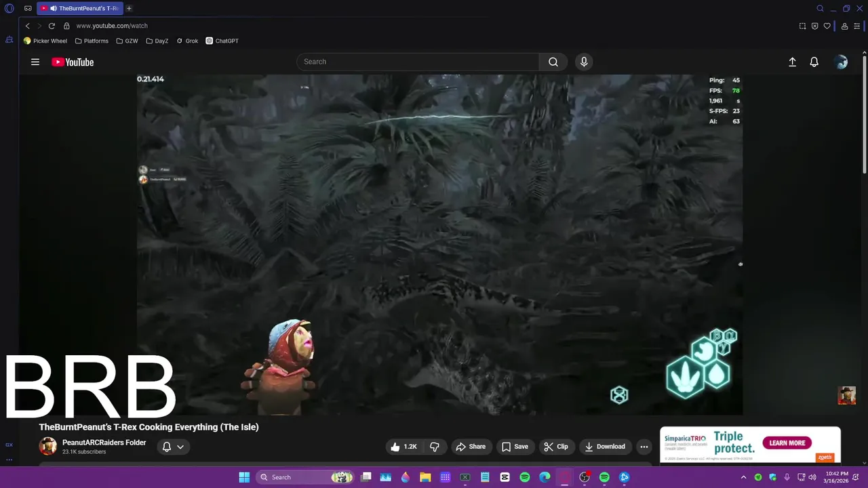Open GZW bookmarks folder

click(127, 41)
